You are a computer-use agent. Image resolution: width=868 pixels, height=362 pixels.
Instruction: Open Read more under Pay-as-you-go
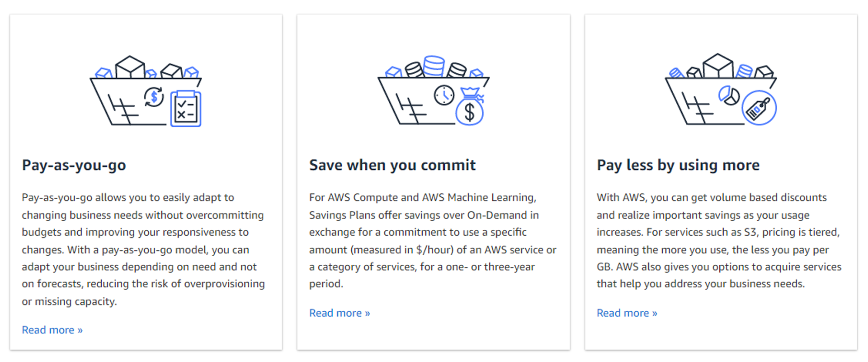(52, 330)
